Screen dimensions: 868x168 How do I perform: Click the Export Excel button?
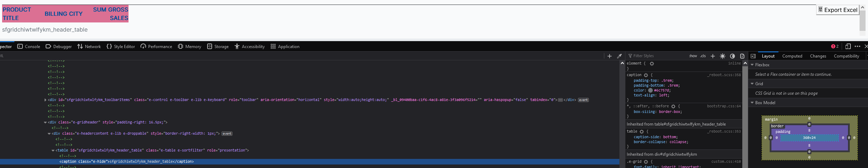837,10
